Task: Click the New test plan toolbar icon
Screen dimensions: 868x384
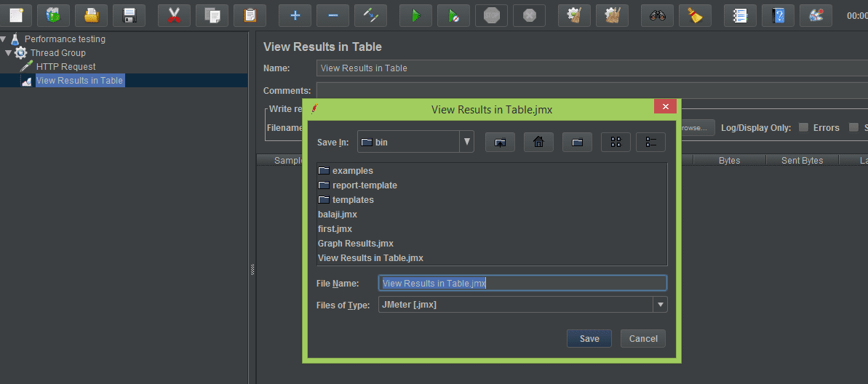Action: coord(15,15)
